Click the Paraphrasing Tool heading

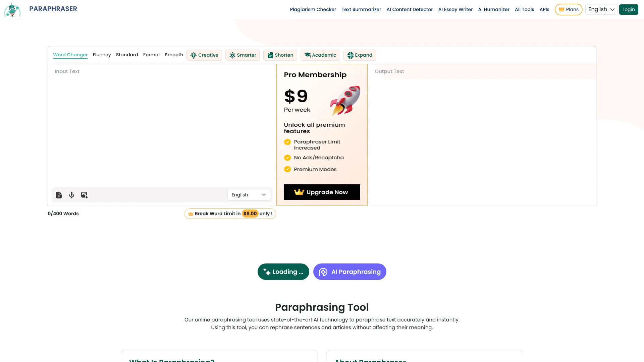(322, 307)
